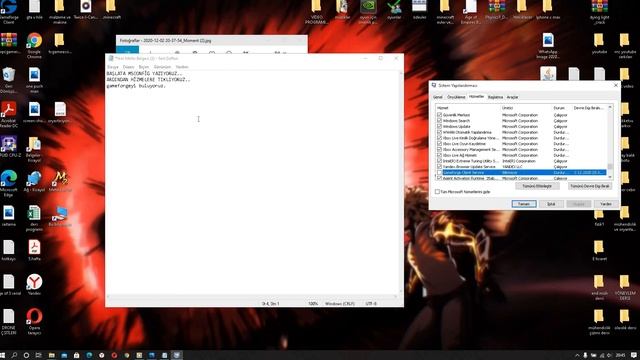Sort services by Hizmet column header

pos(468,108)
